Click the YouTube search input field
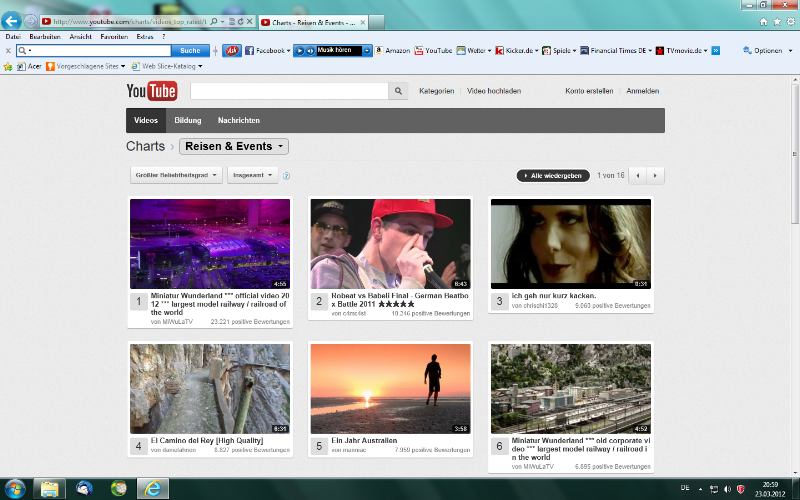The height and width of the screenshot is (500, 800). [x=289, y=91]
